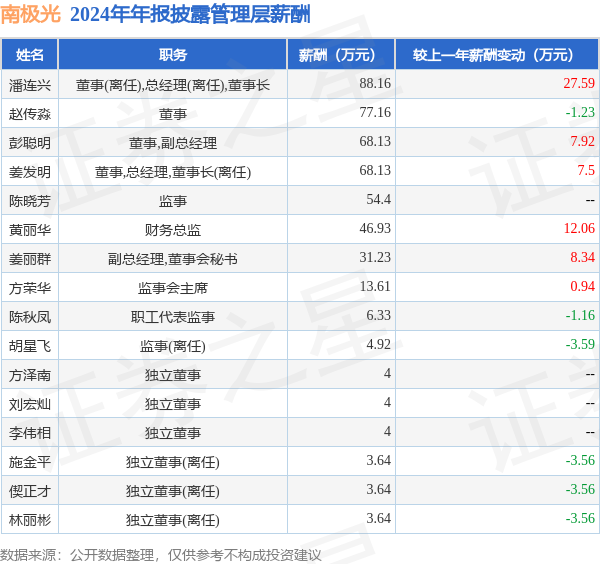
Task: Select the salary value 31.23
Action: click(375, 258)
